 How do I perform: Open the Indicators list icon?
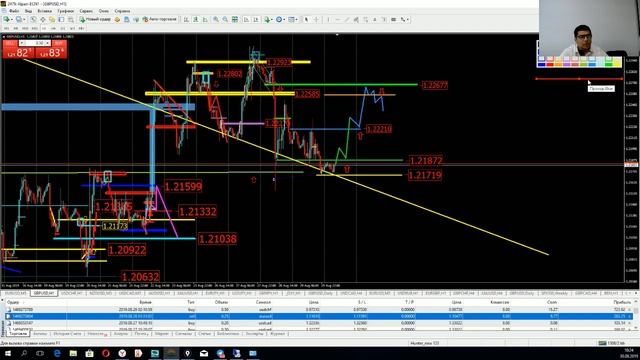[267, 19]
